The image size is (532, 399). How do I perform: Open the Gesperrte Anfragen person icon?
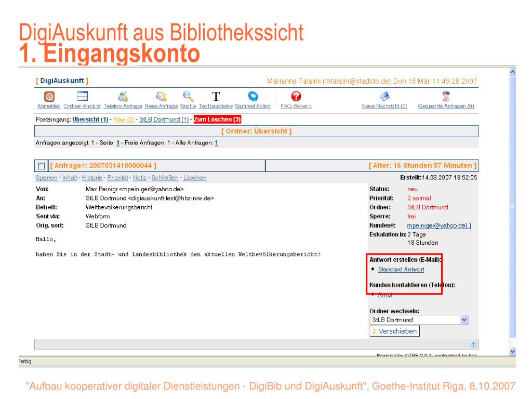(x=446, y=96)
